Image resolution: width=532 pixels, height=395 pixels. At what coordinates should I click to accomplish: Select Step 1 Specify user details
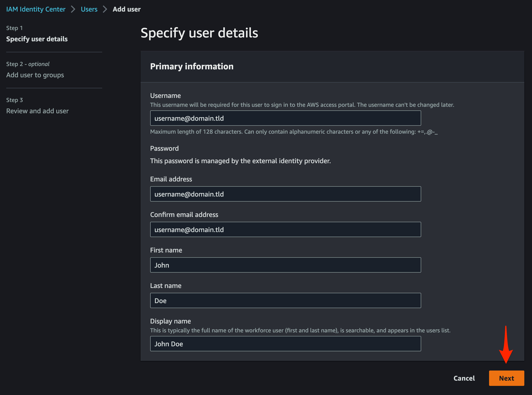click(x=37, y=39)
